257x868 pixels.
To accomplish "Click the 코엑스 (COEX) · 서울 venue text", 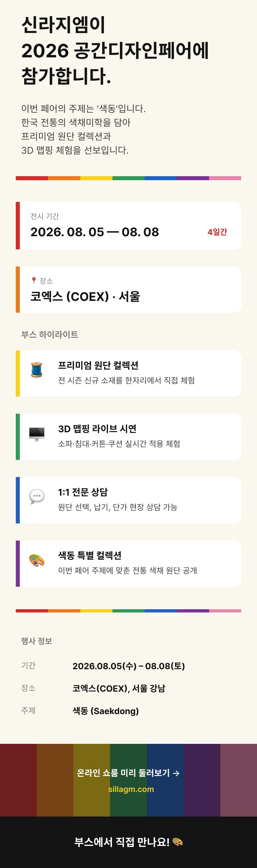I will pyautogui.click(x=85, y=297).
